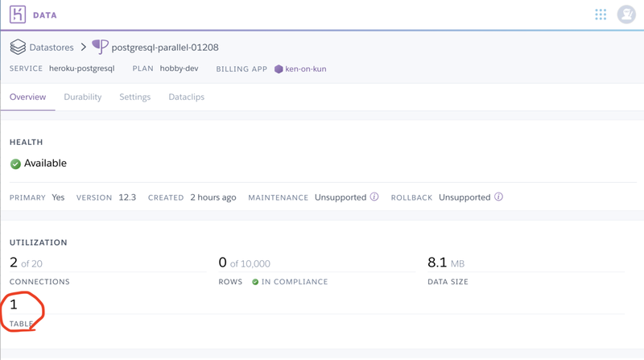Click the hobby-dev plan value
The image size is (644, 360).
(x=179, y=68)
